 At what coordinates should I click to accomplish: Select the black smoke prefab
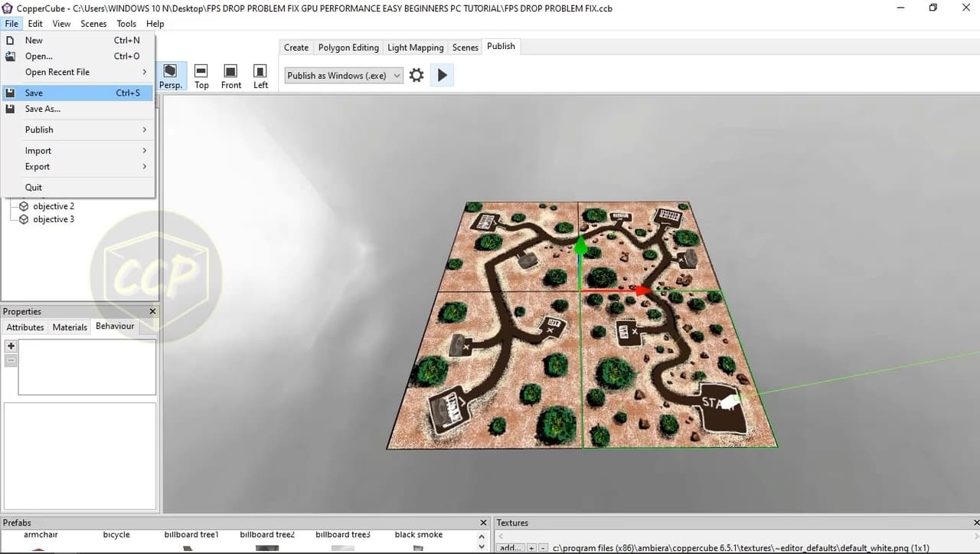(419, 535)
